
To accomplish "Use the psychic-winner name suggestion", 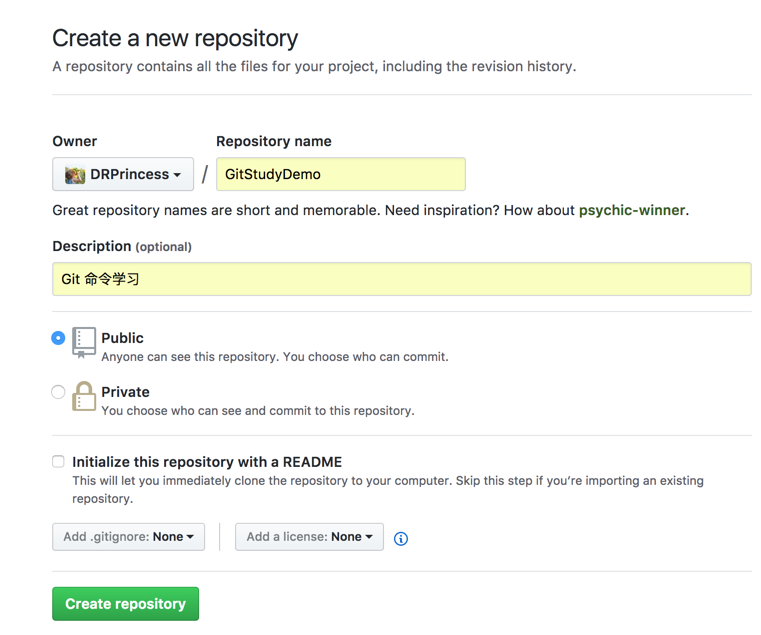I will tap(632, 210).
